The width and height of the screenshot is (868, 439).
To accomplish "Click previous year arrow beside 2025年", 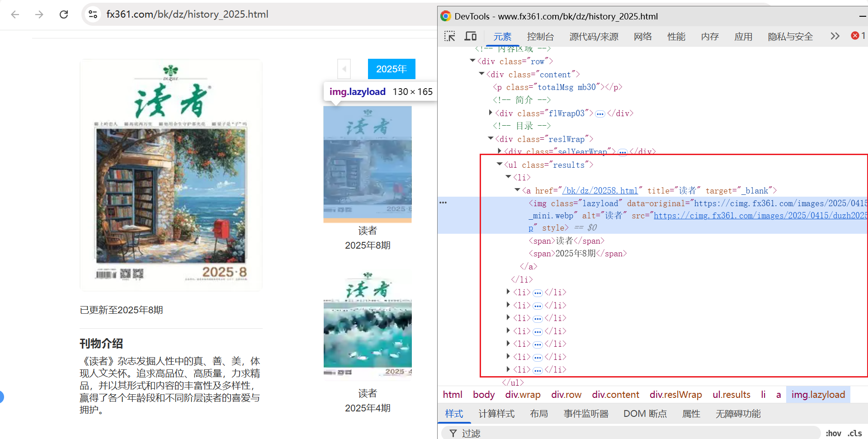I will click(344, 69).
